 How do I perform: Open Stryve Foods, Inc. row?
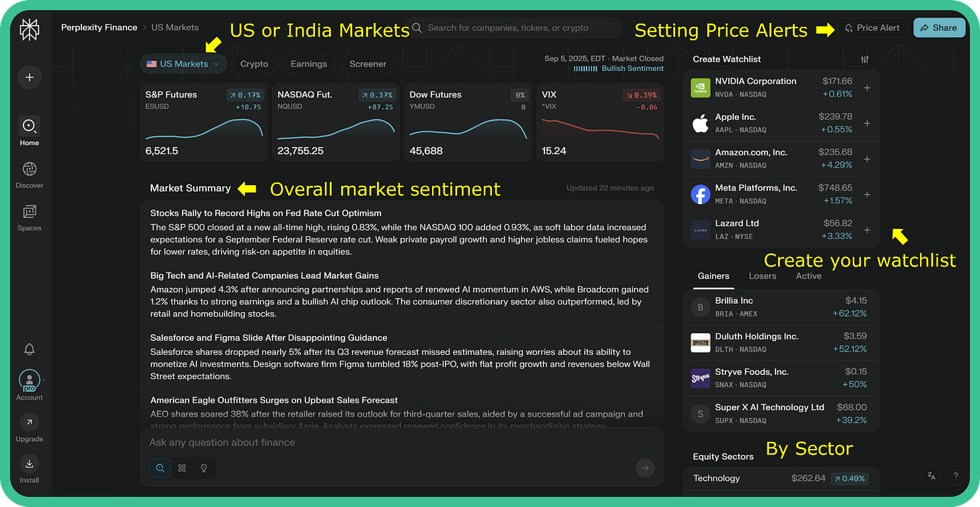click(781, 378)
